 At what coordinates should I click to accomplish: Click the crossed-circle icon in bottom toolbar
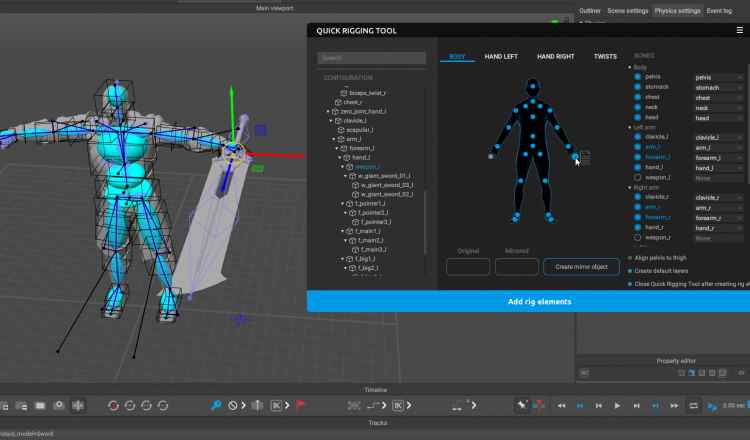click(x=232, y=406)
